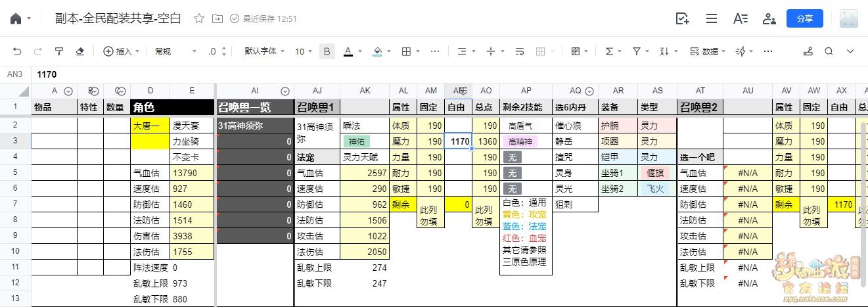Screen dimensions: 868x307
Task: Select the 漫天套 cell
Action: 192,125
